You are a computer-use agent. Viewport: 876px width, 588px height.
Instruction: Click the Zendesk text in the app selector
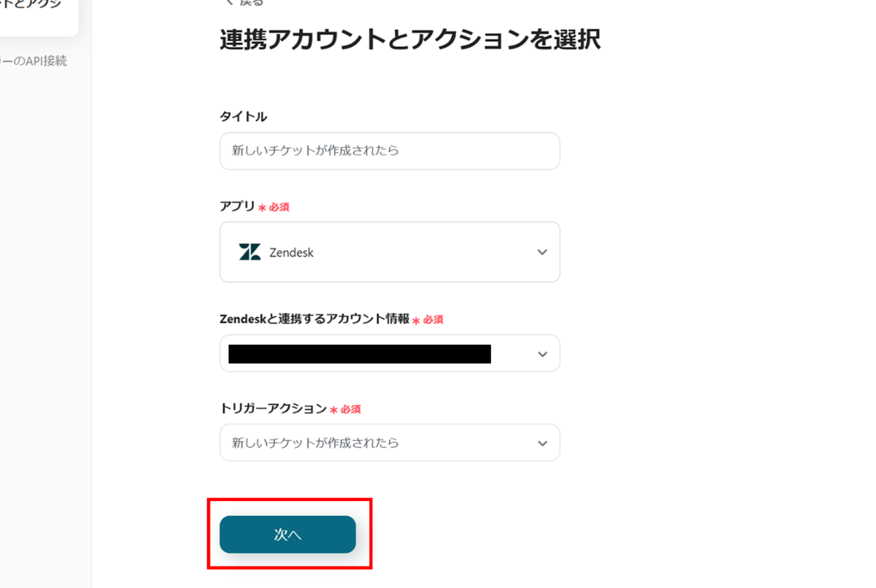291,252
